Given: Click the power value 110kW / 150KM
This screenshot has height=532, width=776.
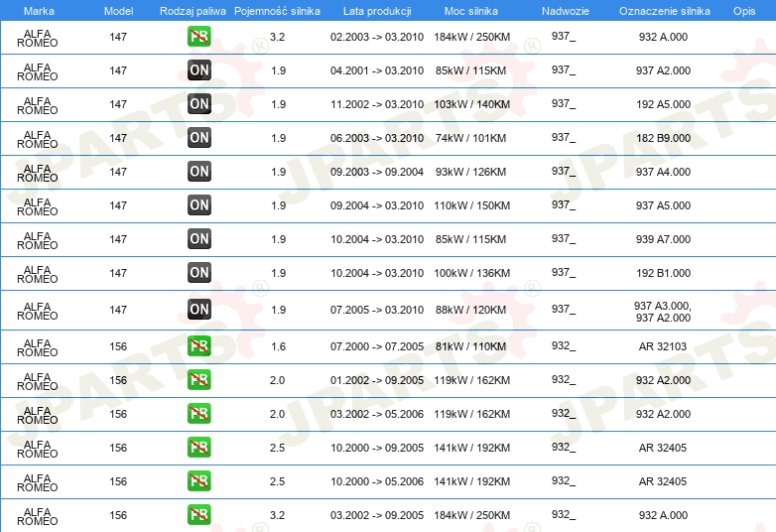Looking at the screenshot, I should click(x=471, y=204).
